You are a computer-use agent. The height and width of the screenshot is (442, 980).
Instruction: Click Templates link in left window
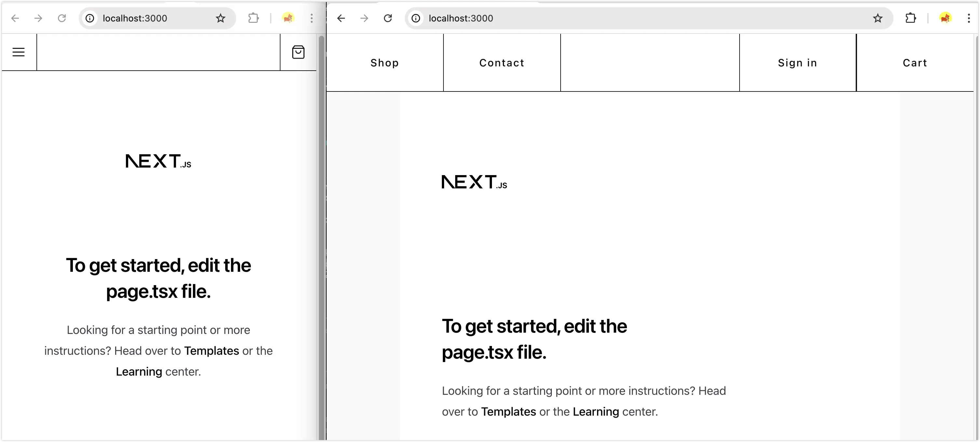(211, 351)
